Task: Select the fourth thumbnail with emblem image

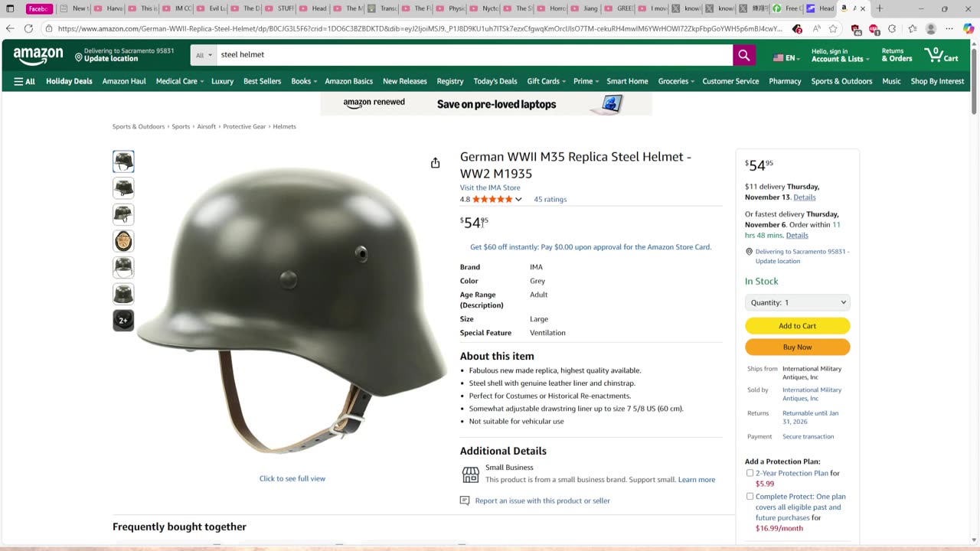Action: pos(123,241)
